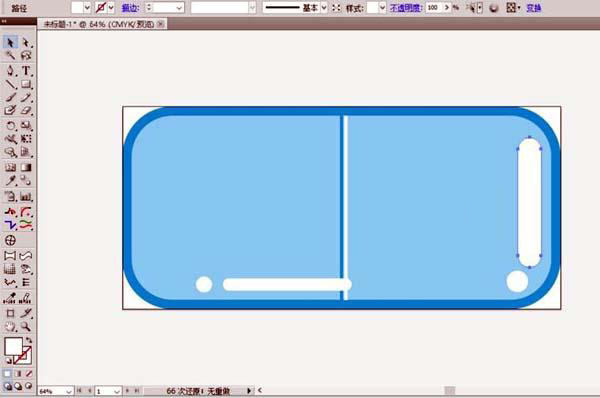Select the Zoom magnifier tool
This screenshot has width=600, height=398.
(x=26, y=327)
